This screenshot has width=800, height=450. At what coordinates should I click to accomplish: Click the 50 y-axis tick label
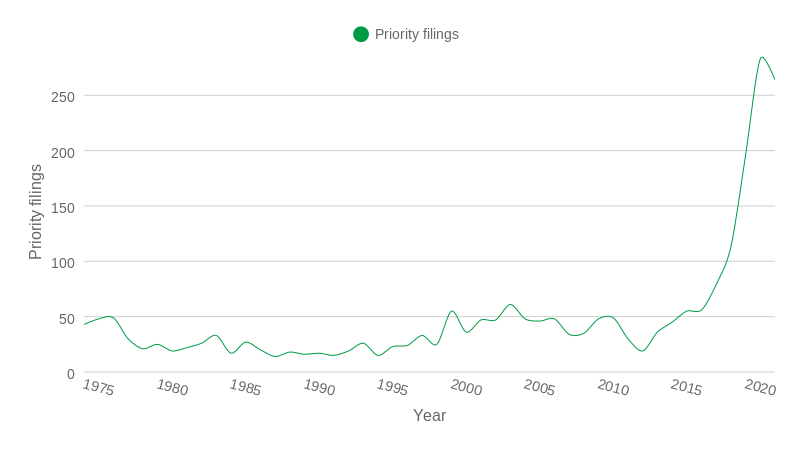pyautogui.click(x=67, y=319)
